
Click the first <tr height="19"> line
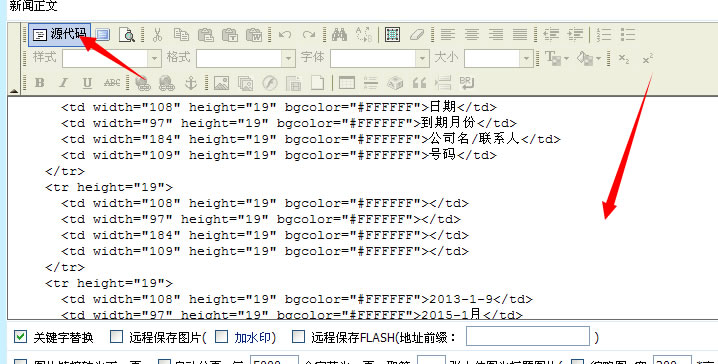click(109, 187)
